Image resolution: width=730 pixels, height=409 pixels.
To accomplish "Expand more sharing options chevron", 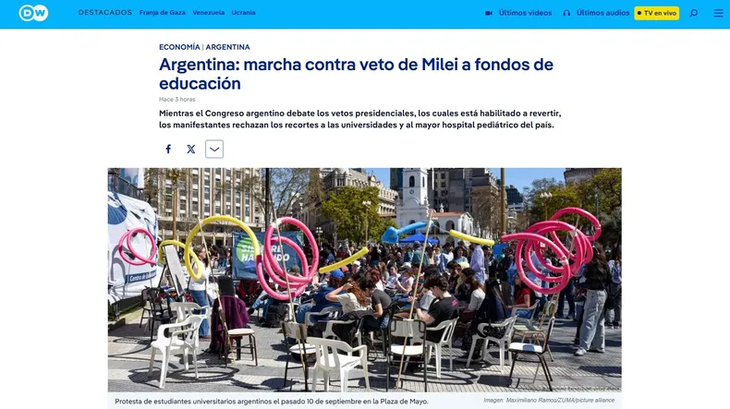I will click(214, 149).
